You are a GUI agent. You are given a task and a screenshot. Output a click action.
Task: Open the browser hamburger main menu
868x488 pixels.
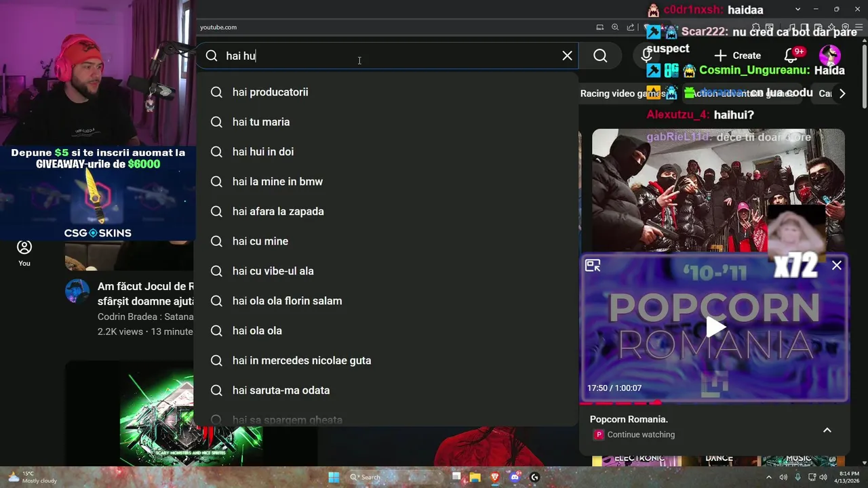click(859, 27)
